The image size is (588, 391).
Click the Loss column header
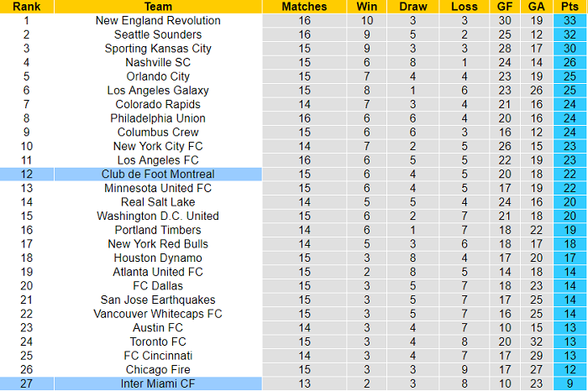465,7
